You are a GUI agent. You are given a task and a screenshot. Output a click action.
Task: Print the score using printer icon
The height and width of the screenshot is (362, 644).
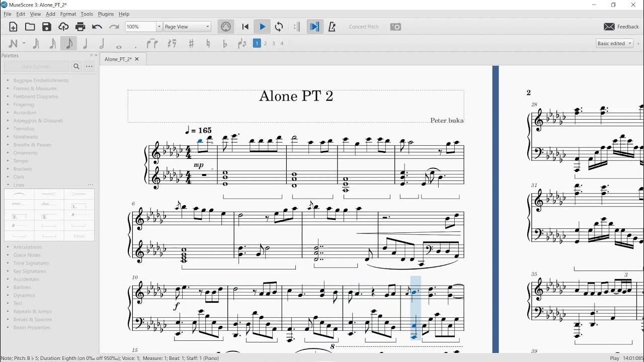[x=80, y=27]
